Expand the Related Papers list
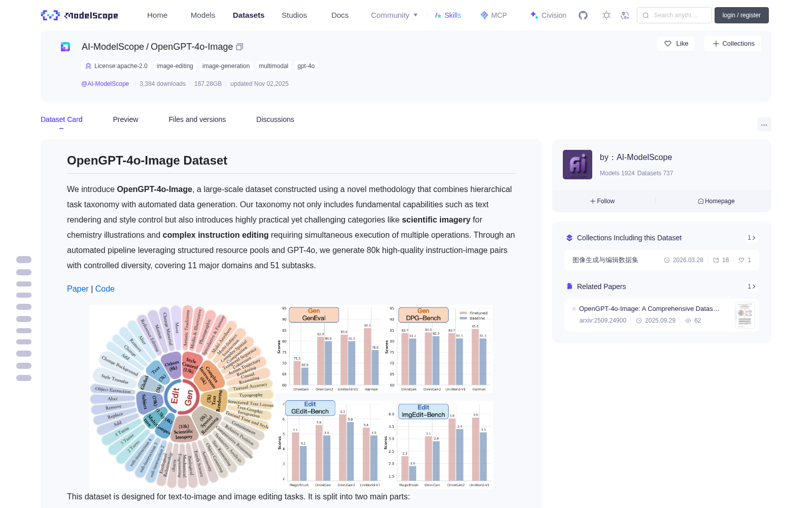This screenshot has height=508, width=812. tap(752, 287)
